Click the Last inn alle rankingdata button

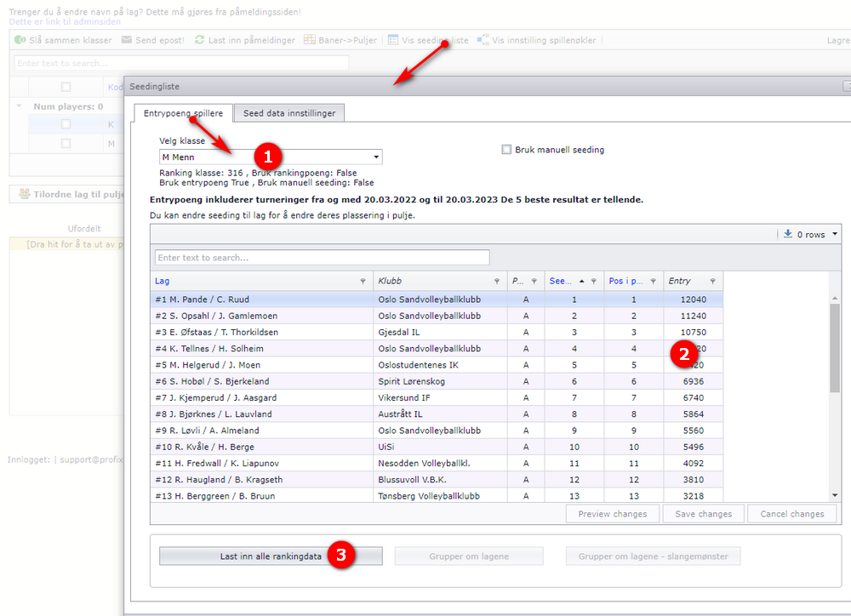(x=271, y=556)
